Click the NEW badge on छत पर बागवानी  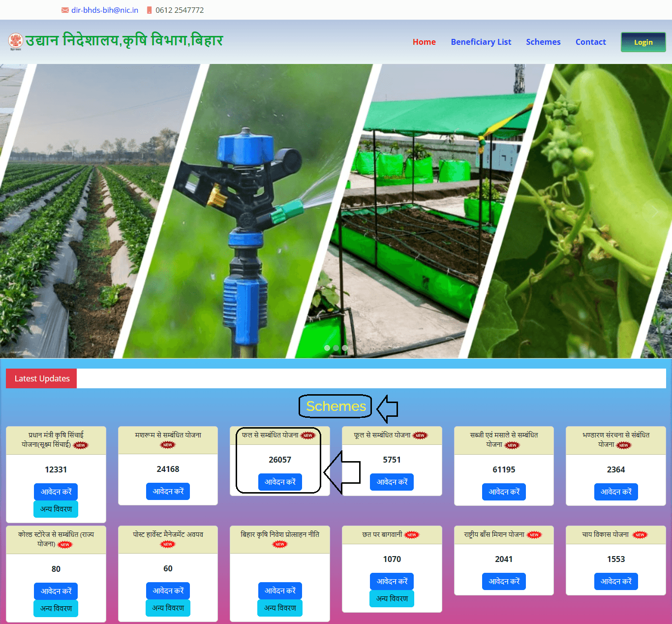412,535
